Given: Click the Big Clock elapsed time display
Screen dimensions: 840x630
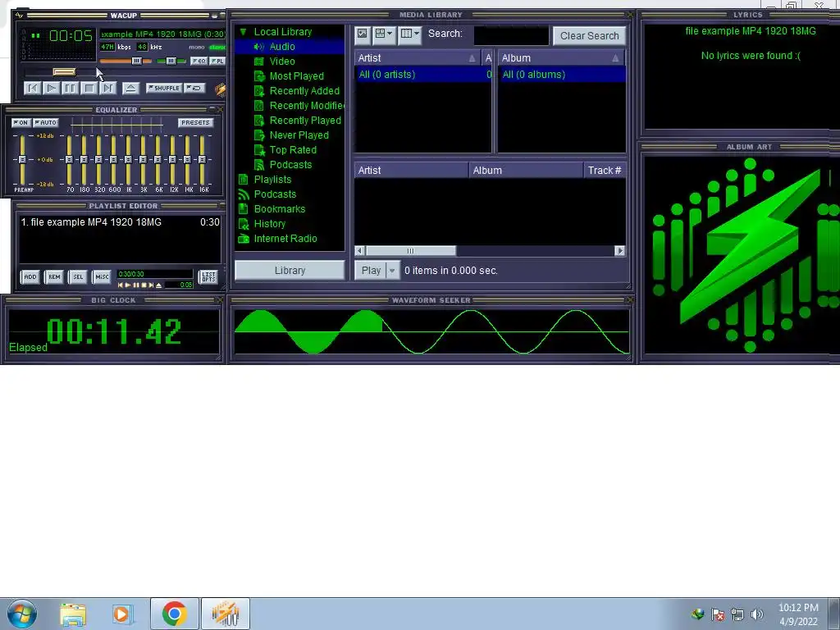Looking at the screenshot, I should (x=113, y=331).
